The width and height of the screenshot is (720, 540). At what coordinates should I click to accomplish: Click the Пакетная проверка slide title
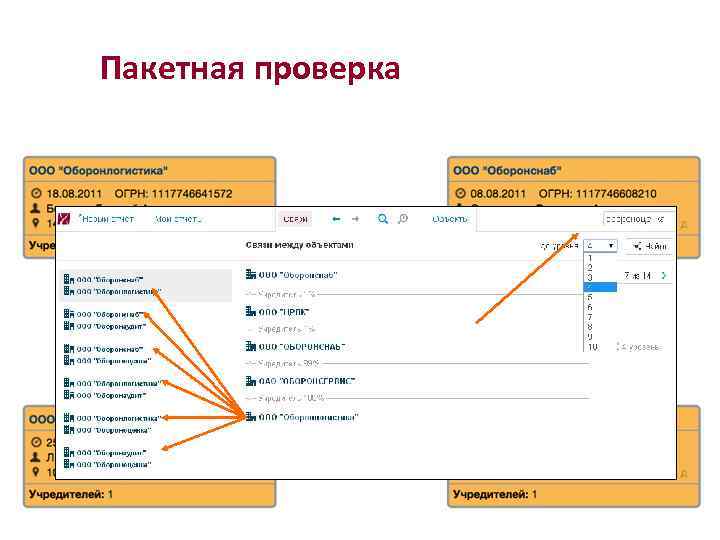point(250,68)
